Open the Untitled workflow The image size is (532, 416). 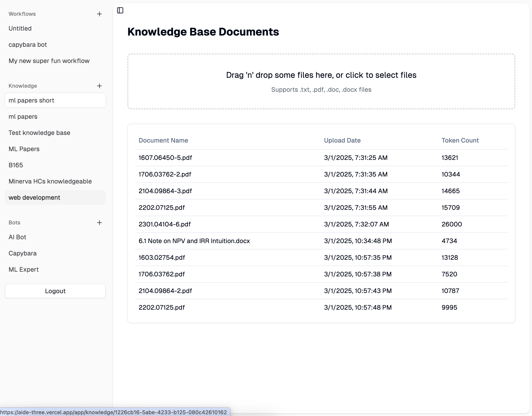coord(20,29)
